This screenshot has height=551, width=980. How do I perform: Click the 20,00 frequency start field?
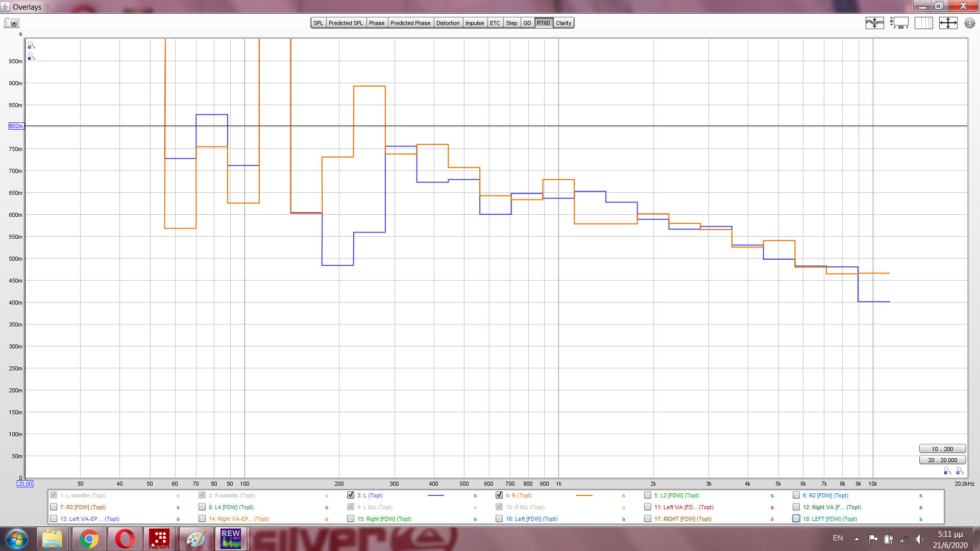tap(25, 484)
